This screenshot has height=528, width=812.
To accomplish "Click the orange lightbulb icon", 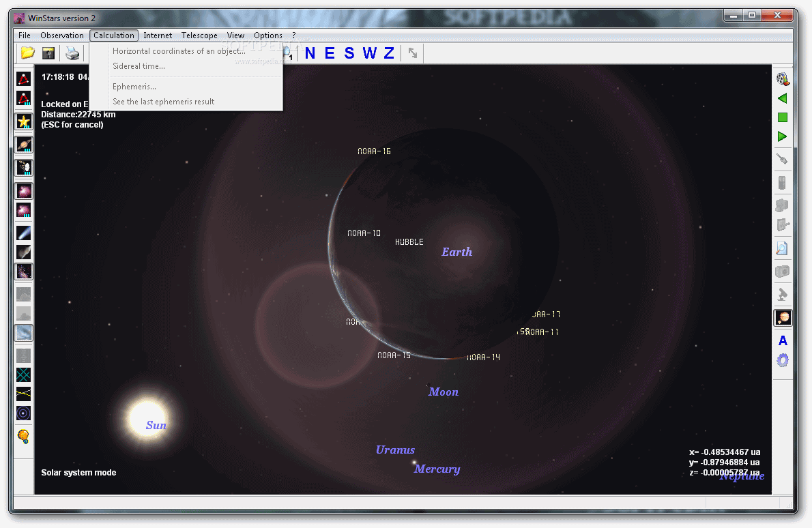I will pos(24,437).
